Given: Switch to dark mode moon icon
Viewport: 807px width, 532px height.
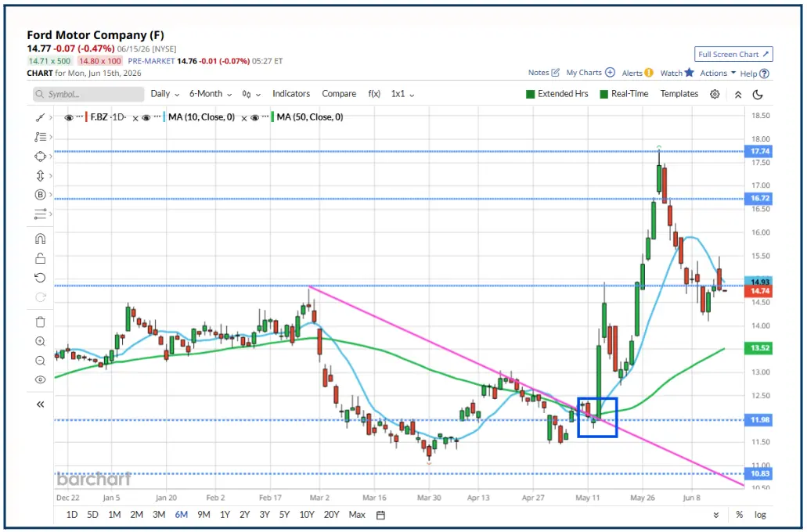Looking at the screenshot, I should (758, 94).
